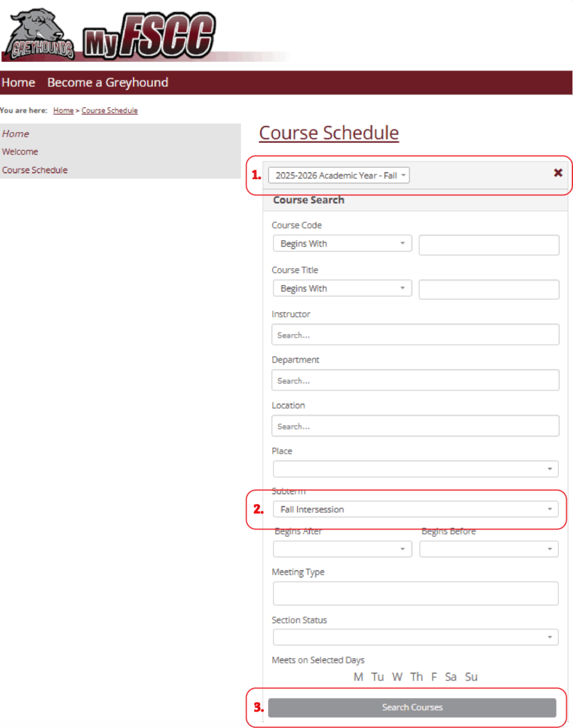The width and height of the screenshot is (573, 728).
Task: Select Home in the navigation bar
Action: [18, 82]
